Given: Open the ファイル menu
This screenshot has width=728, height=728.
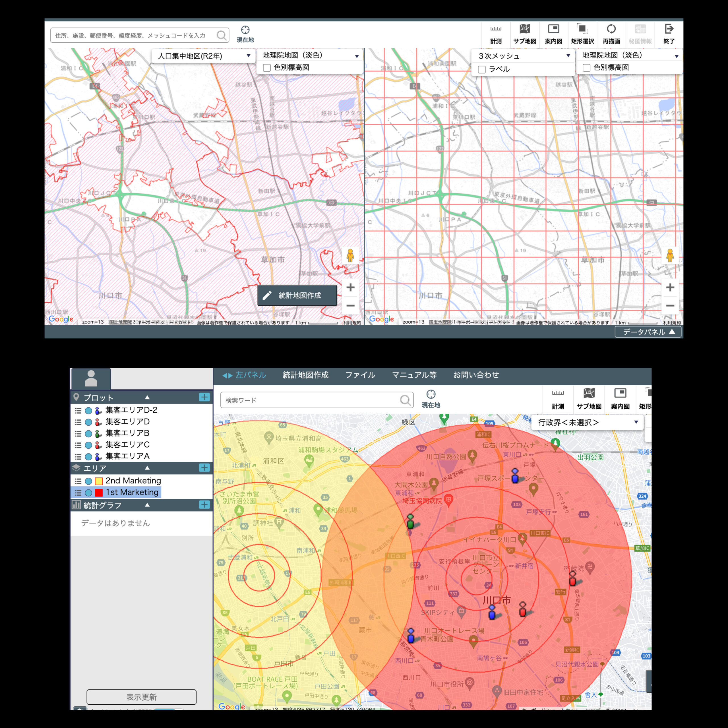Looking at the screenshot, I should pos(360,375).
